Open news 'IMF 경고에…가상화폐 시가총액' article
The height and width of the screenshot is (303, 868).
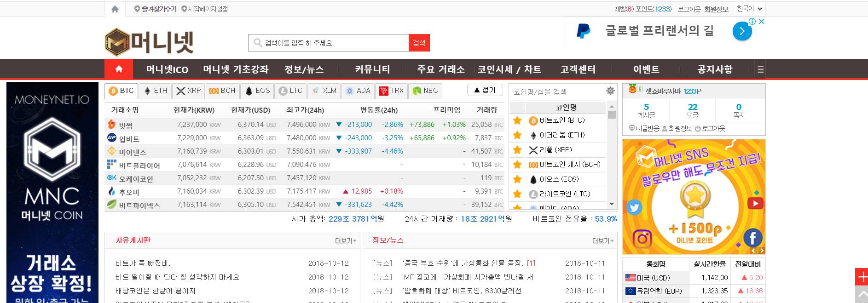467,277
